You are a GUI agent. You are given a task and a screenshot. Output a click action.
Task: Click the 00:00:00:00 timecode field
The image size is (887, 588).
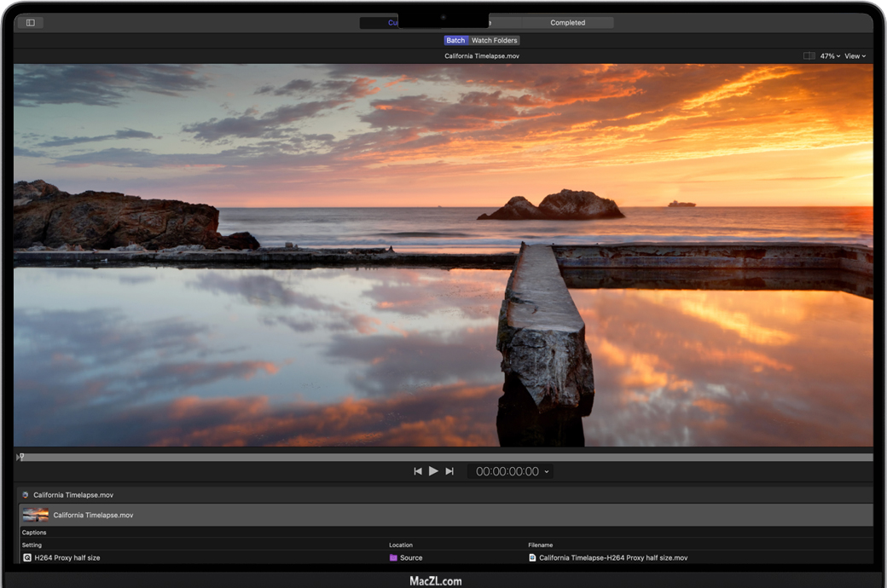pyautogui.click(x=507, y=471)
